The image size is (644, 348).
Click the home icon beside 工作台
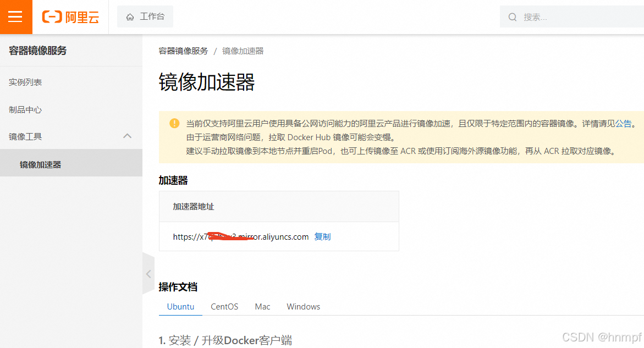[130, 17]
